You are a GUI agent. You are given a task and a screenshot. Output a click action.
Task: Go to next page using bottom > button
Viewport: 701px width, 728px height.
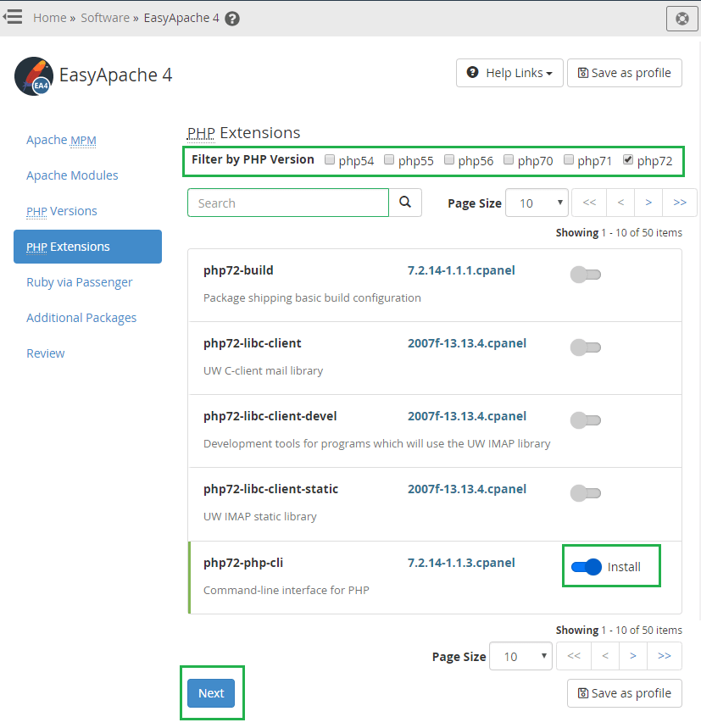pos(633,656)
